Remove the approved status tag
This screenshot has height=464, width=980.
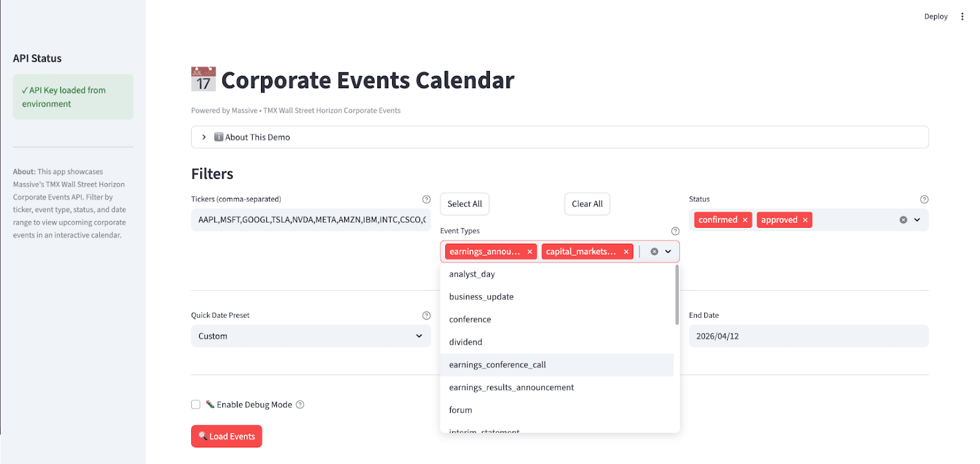pos(805,220)
